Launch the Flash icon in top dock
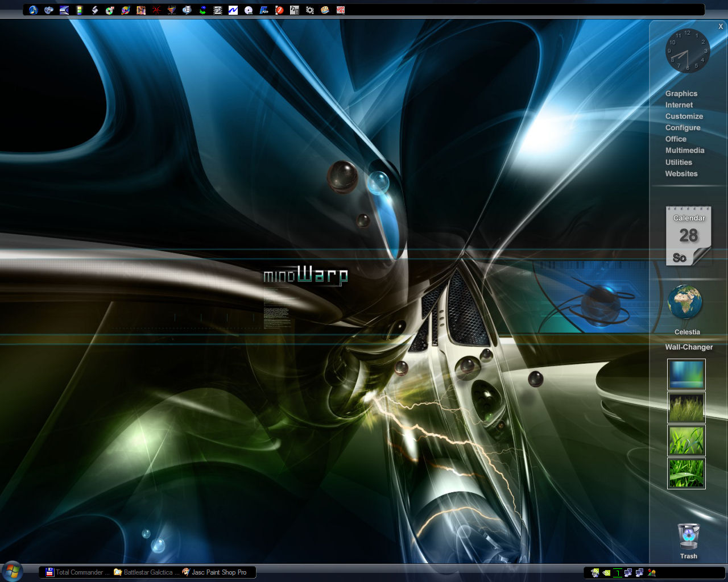 point(279,10)
